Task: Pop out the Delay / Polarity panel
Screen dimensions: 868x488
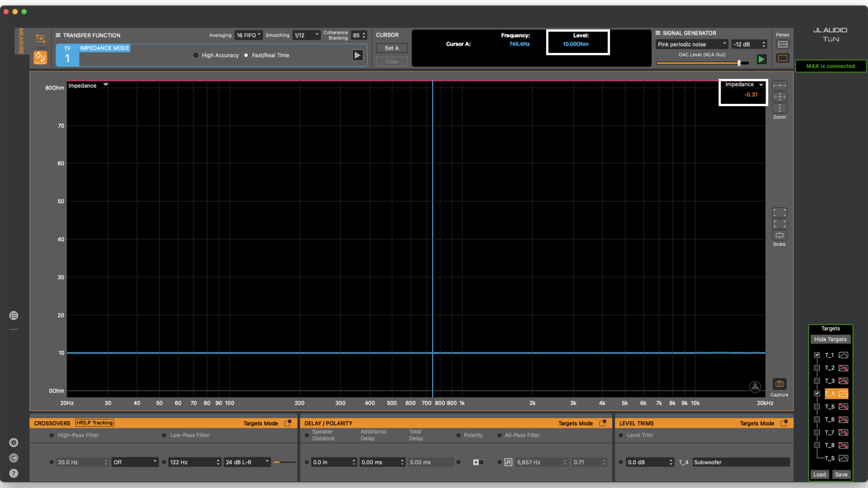Action: pos(603,423)
